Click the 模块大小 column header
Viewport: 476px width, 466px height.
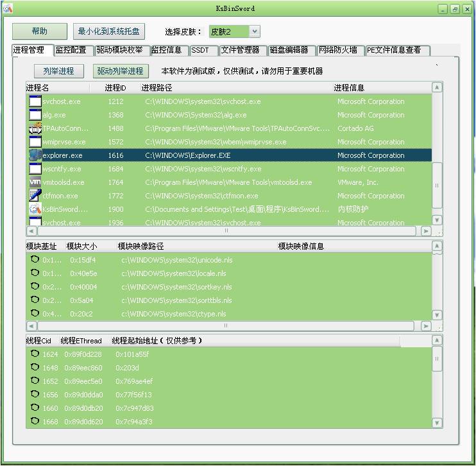pos(91,246)
